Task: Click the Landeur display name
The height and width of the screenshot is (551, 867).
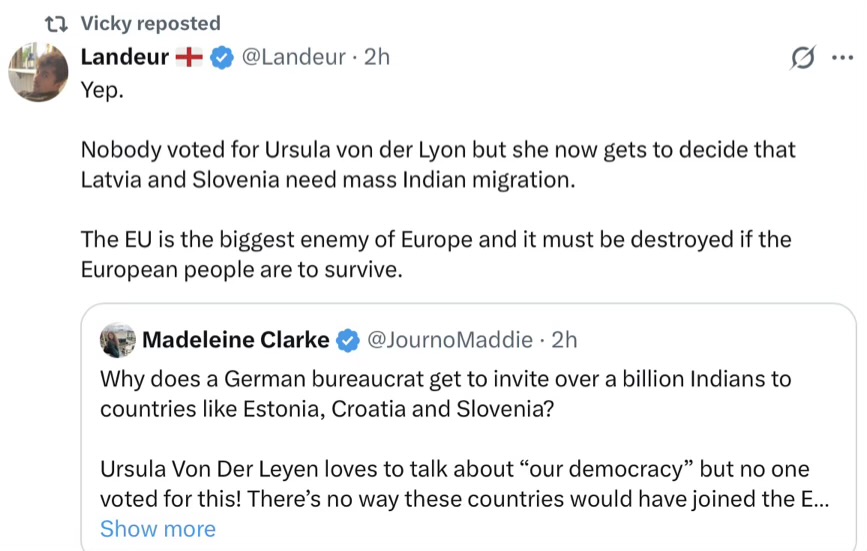Action: [x=124, y=58]
